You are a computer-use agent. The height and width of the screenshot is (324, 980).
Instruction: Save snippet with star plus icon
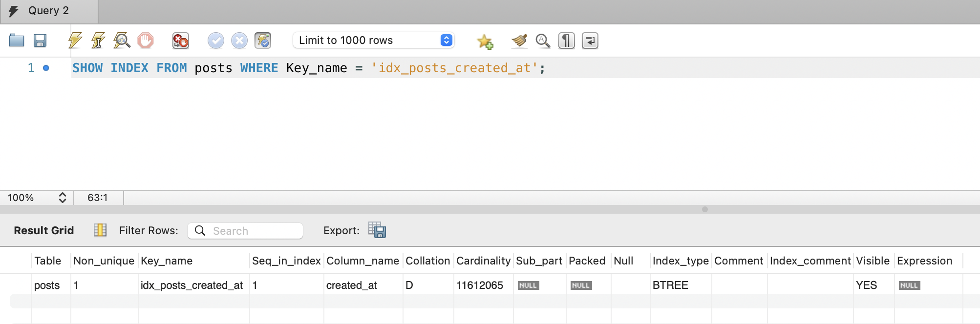point(485,41)
